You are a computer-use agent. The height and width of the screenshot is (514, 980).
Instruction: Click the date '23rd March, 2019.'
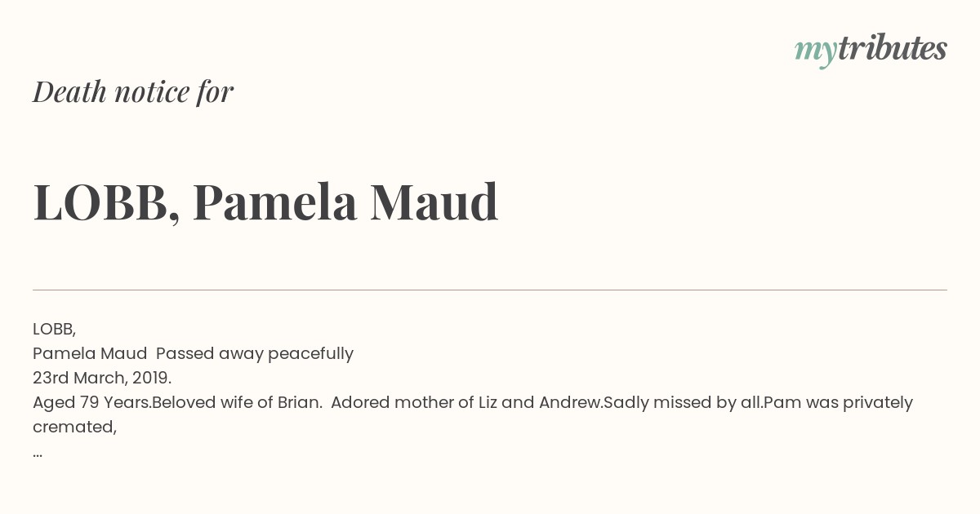(102, 379)
